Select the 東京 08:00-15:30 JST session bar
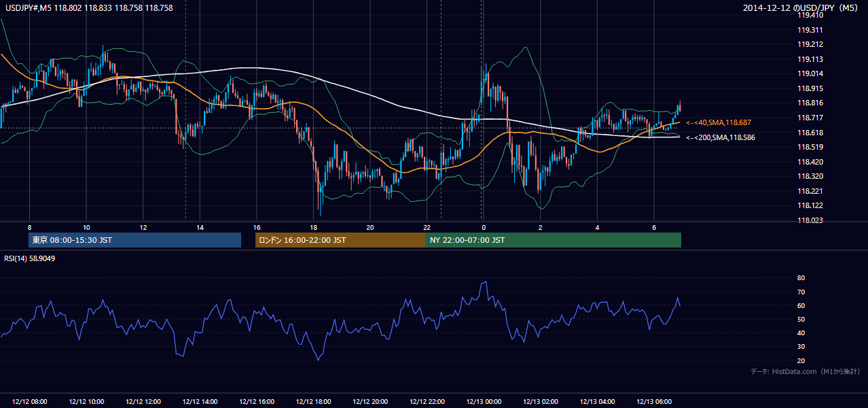 (x=134, y=240)
